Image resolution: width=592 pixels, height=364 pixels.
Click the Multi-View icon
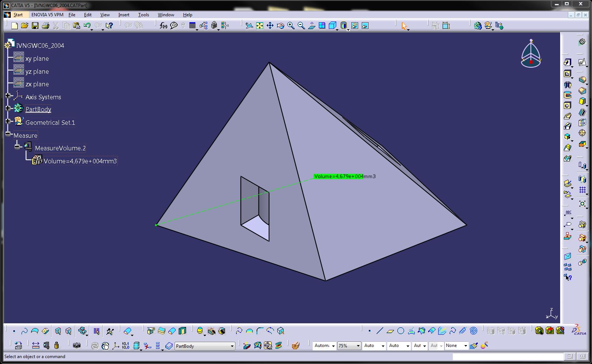[322, 26]
